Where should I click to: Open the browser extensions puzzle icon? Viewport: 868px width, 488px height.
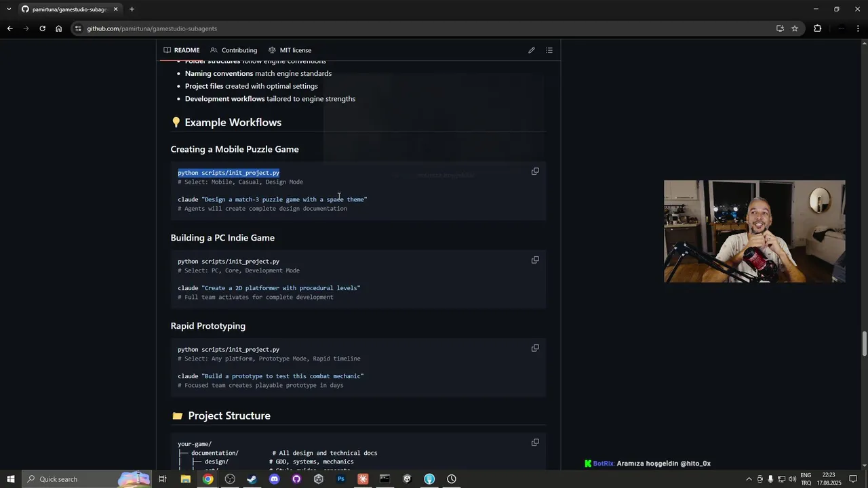point(817,28)
